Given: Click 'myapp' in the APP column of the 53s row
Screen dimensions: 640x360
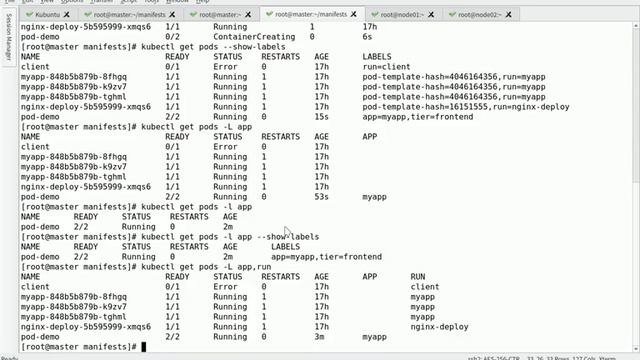Looking at the screenshot, I should tap(374, 197).
